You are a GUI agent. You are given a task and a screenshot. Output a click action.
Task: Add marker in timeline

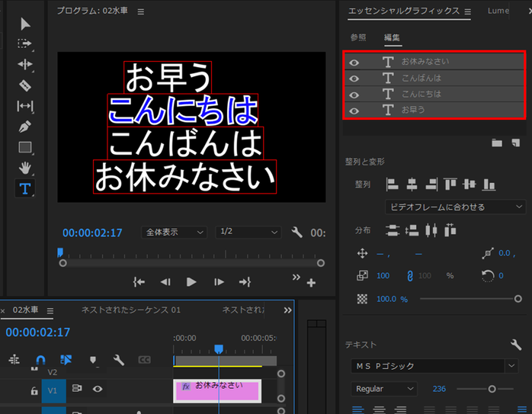click(x=93, y=360)
